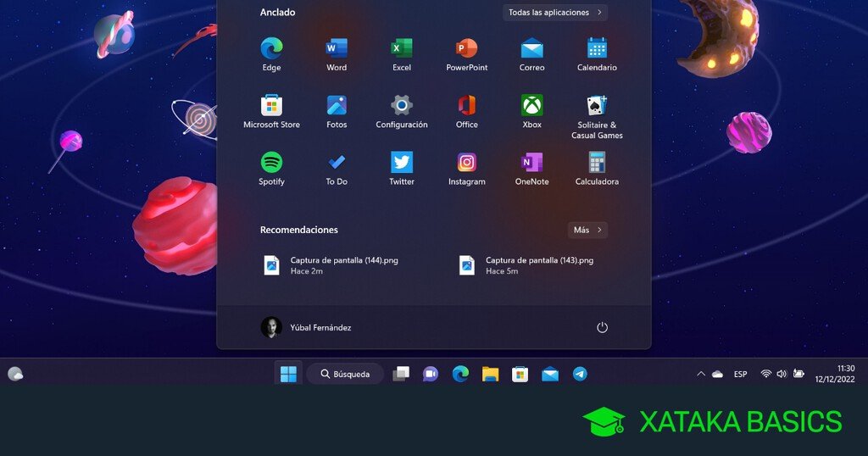Open the OneNote app

click(x=532, y=169)
